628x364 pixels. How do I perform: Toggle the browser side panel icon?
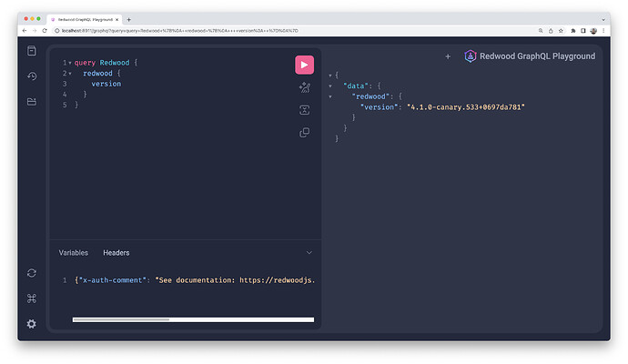583,30
